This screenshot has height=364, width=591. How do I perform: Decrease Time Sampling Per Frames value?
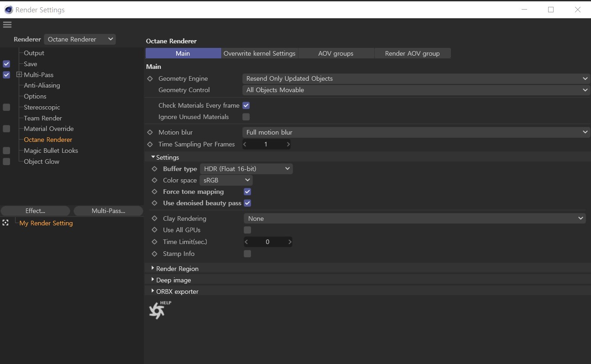(x=245, y=144)
